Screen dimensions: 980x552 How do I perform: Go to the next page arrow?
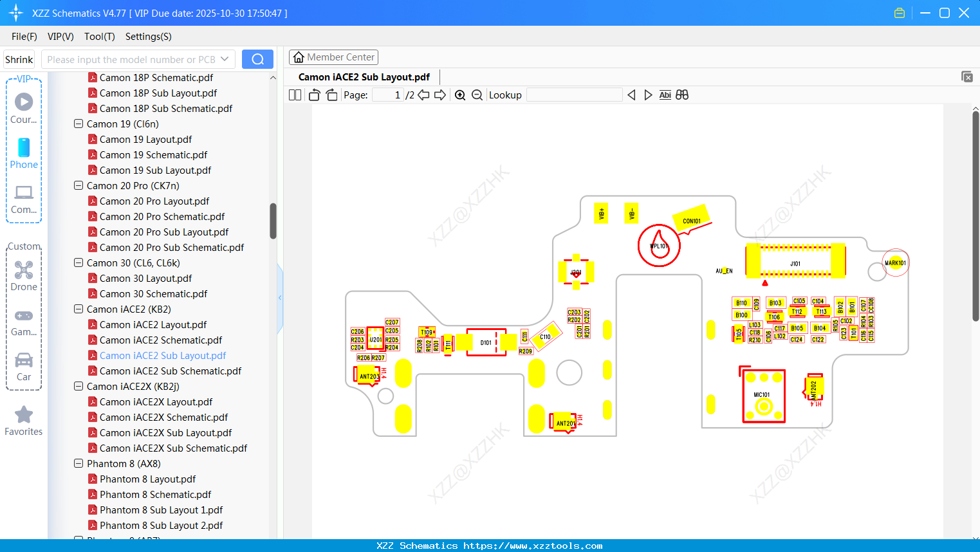(x=440, y=95)
